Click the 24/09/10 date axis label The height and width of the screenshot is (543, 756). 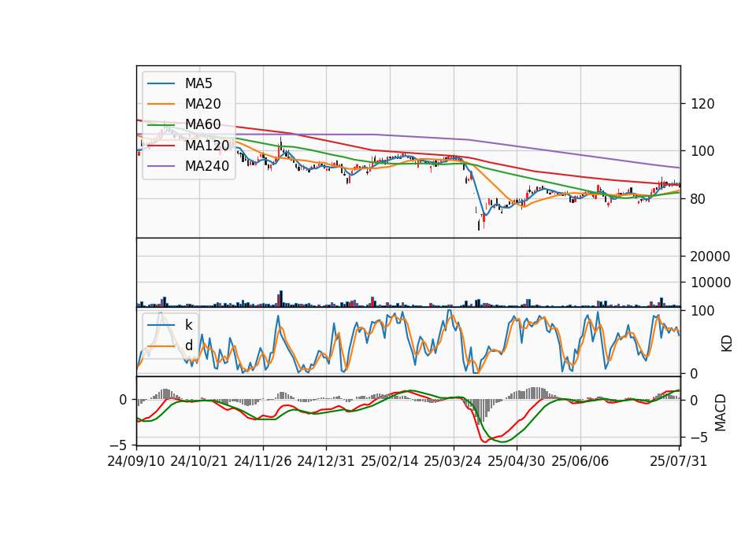pyautogui.click(x=136, y=461)
